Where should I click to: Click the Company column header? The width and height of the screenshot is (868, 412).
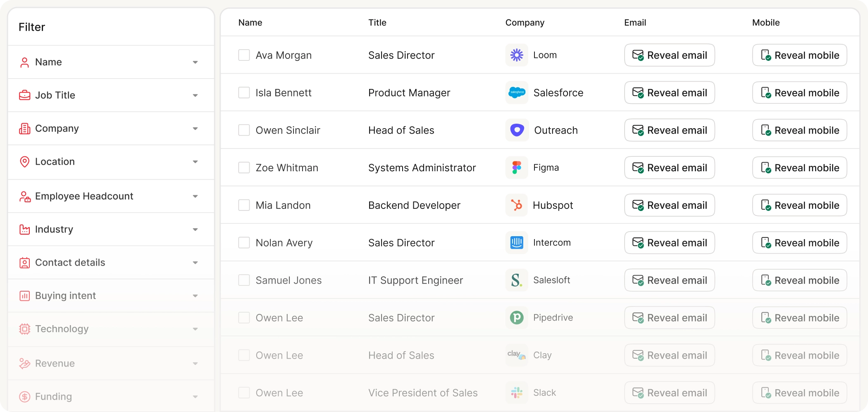point(525,23)
